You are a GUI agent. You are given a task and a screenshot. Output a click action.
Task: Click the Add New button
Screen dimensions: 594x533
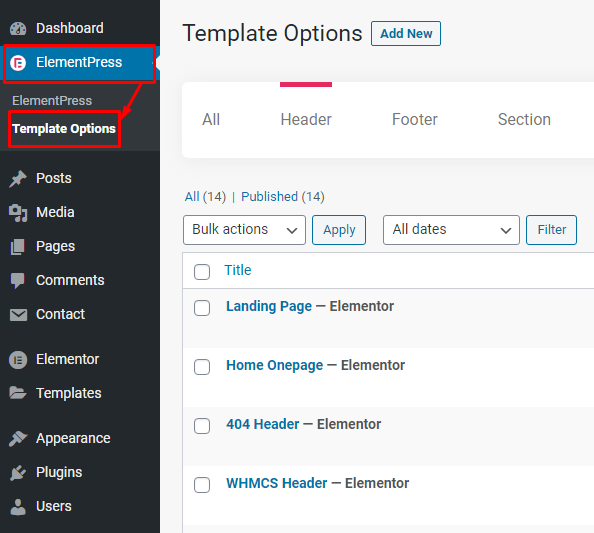(x=406, y=34)
